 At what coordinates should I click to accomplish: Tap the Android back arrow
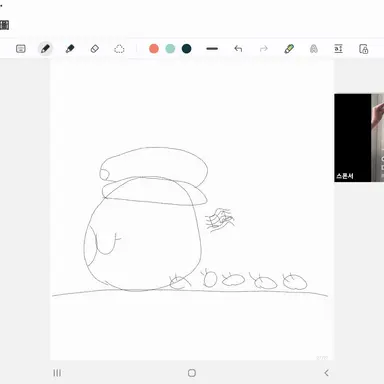tap(326, 373)
